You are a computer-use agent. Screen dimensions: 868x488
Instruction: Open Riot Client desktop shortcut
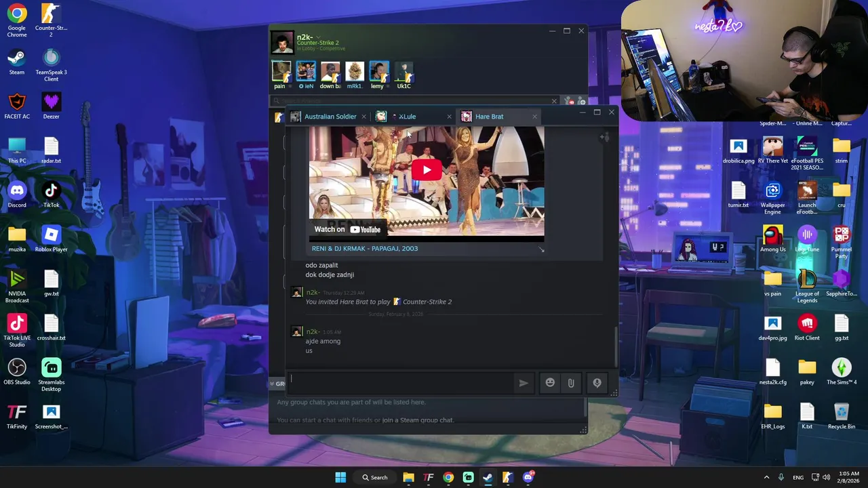pos(807,328)
